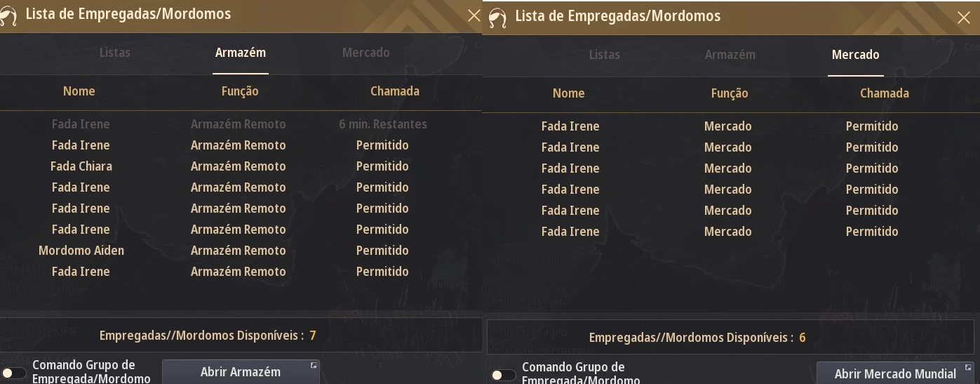Close the left Lista de Empregadas/Mordomos window
Screen dimensions: 980x384
(x=474, y=16)
